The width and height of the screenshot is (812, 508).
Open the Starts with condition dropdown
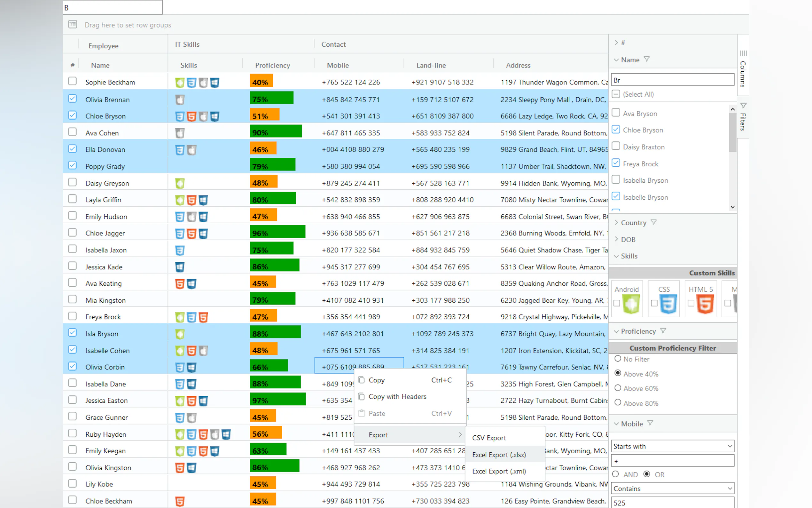click(x=672, y=446)
